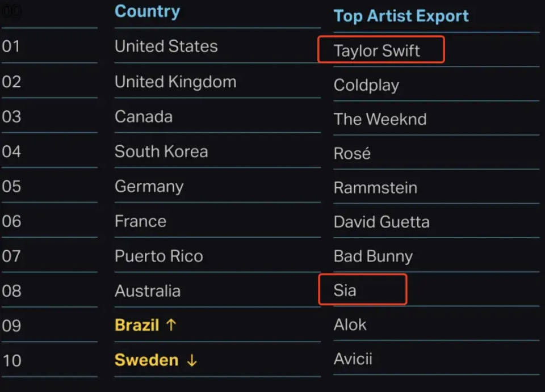This screenshot has height=392, width=545.
Task: Click the up arrow next to Brazil
Action: click(171, 325)
